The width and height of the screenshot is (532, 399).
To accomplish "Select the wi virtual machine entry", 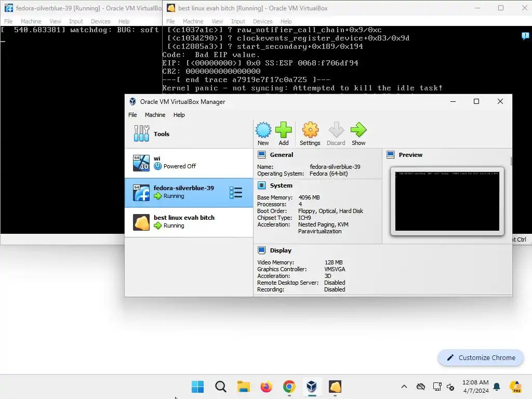I will pos(189,163).
